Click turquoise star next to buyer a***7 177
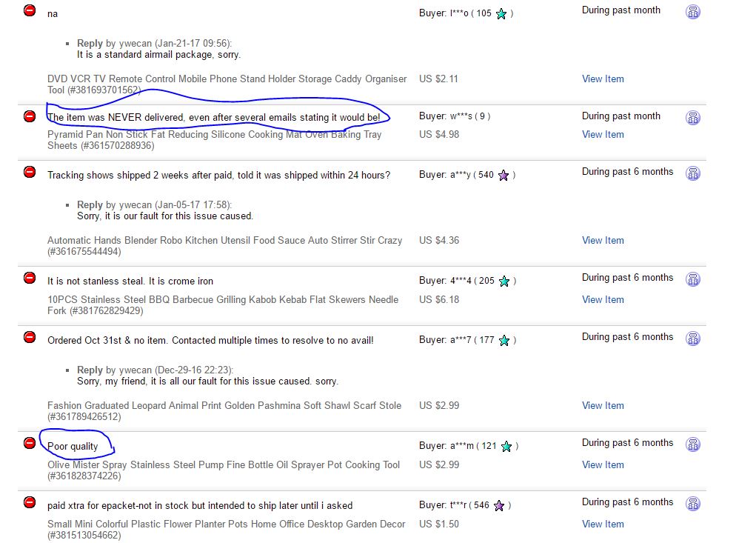 (504, 341)
